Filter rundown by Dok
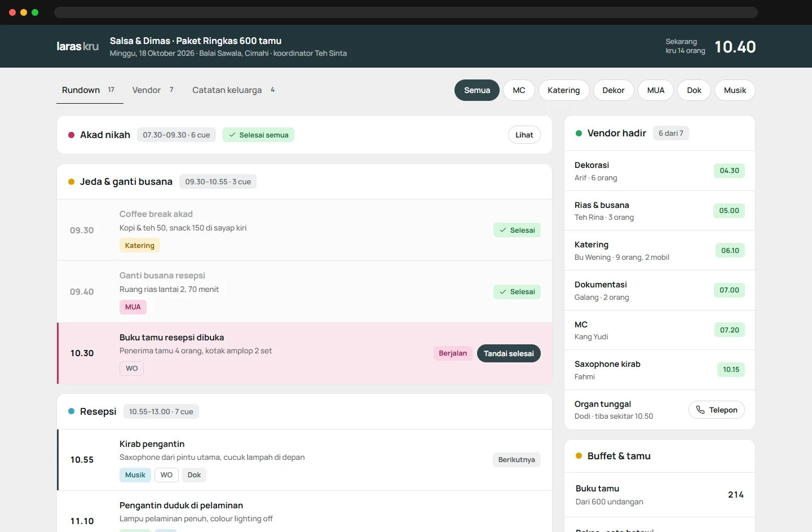The width and height of the screenshot is (812, 532). pos(694,90)
